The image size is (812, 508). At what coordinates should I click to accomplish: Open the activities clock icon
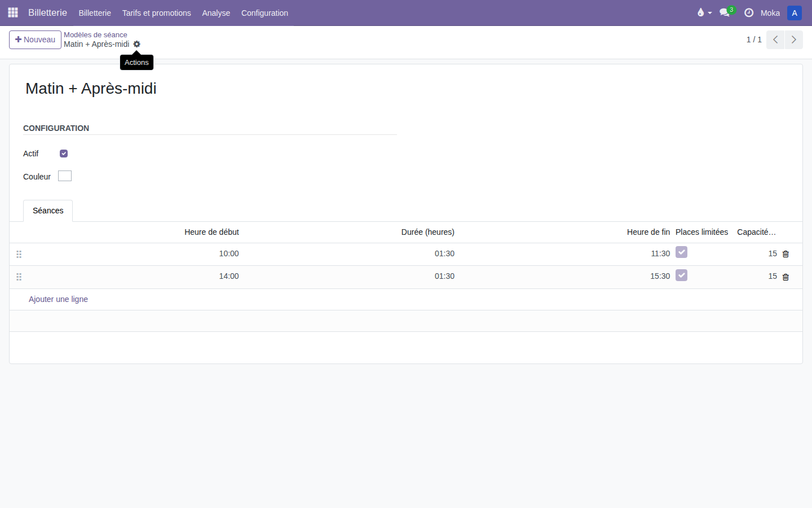[x=749, y=12]
